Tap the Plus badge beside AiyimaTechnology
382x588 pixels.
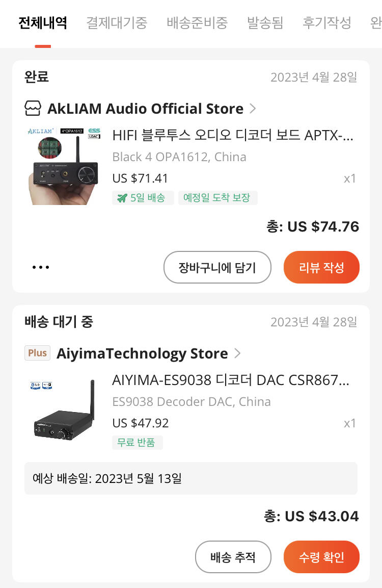(38, 353)
